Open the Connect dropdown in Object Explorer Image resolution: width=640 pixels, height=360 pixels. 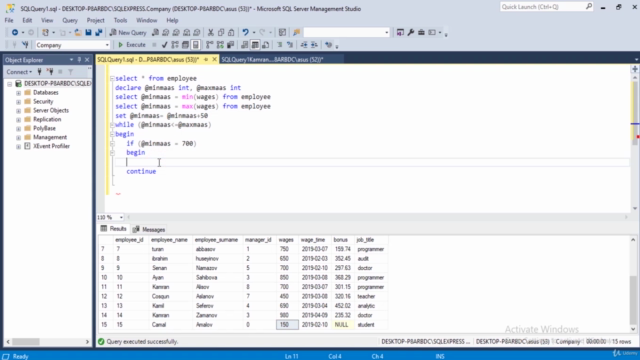tap(19, 72)
